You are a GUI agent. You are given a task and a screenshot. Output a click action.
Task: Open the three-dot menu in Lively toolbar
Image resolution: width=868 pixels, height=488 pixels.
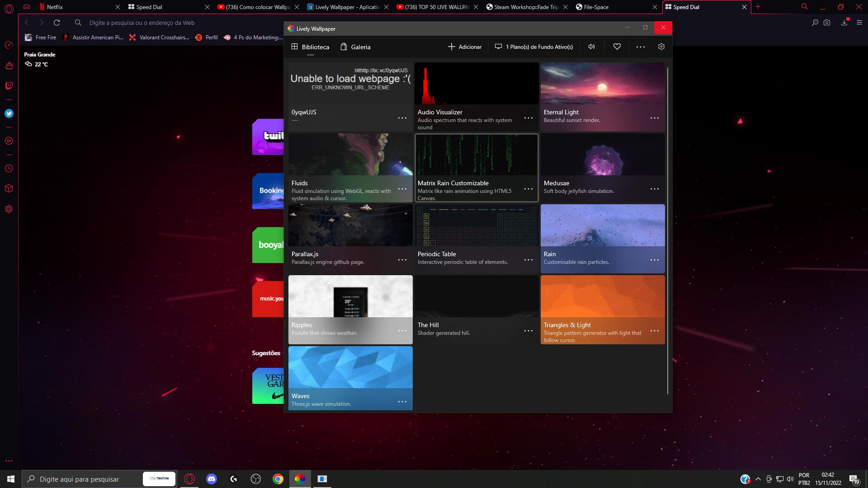(640, 47)
